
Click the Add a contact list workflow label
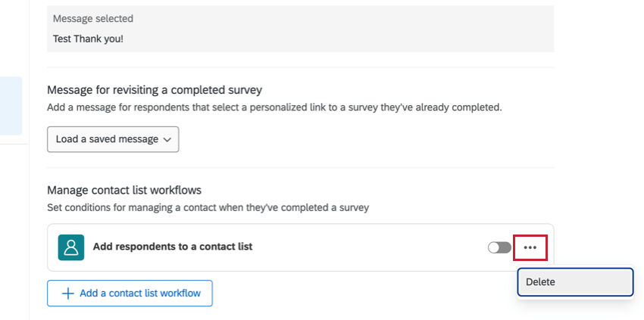(x=140, y=294)
